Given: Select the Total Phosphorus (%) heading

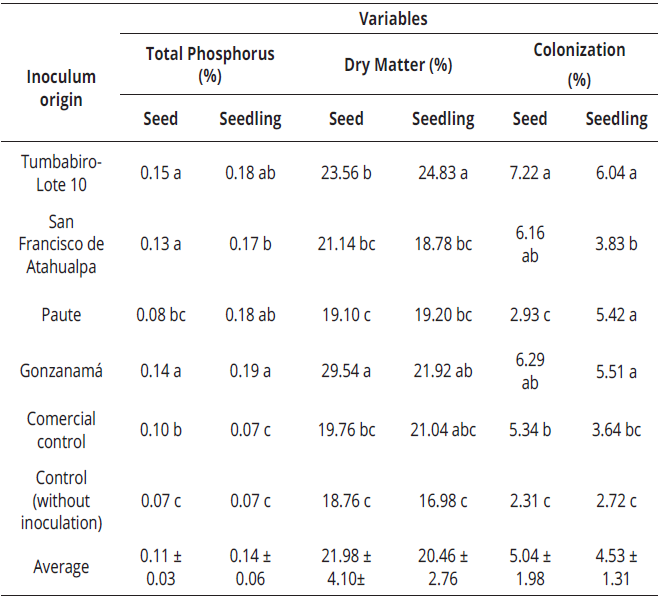Looking at the screenshot, I should pyautogui.click(x=209, y=64).
